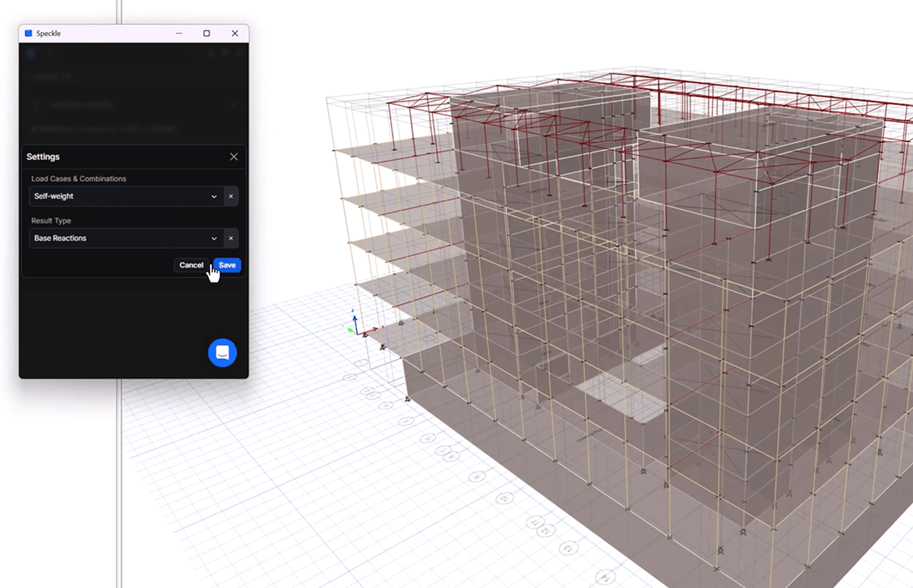Clear the Self-weight selection
913x588 pixels.
[231, 196]
